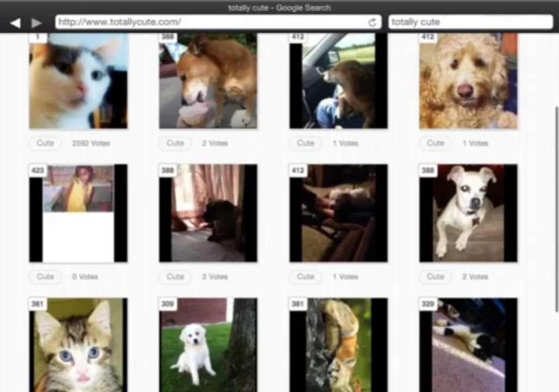This screenshot has width=559, height=392.
Task: Reload the page using the refresh icon
Action: point(372,22)
